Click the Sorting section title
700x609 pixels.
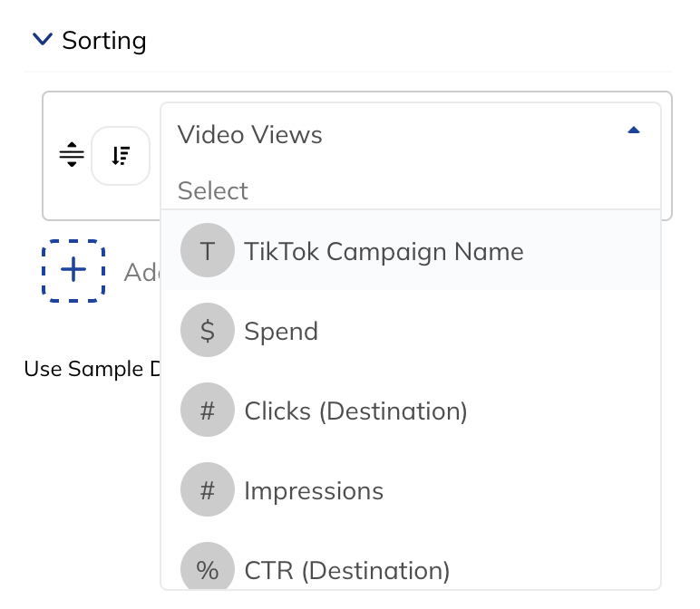click(104, 41)
